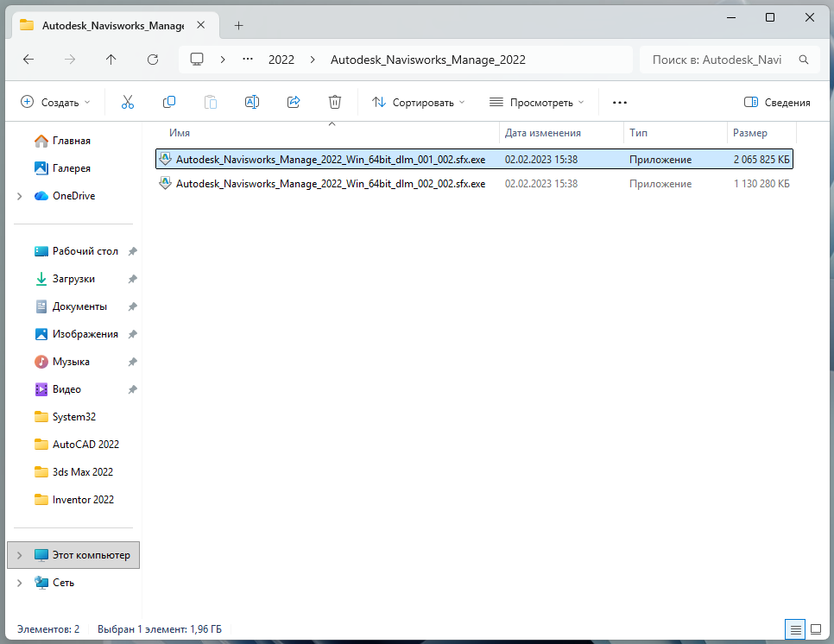Refresh the current folder view
834x644 pixels.
click(x=153, y=60)
